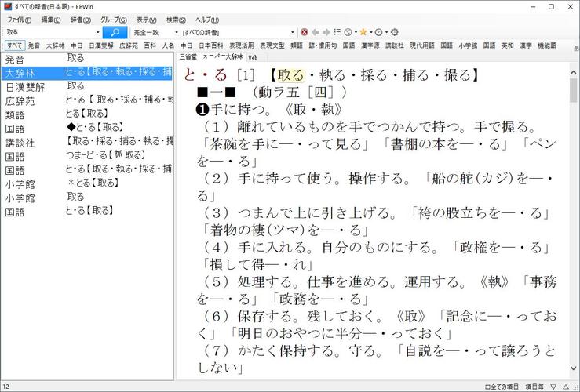Open the gear settings icon
This screenshot has height=392, width=580.
point(394,32)
